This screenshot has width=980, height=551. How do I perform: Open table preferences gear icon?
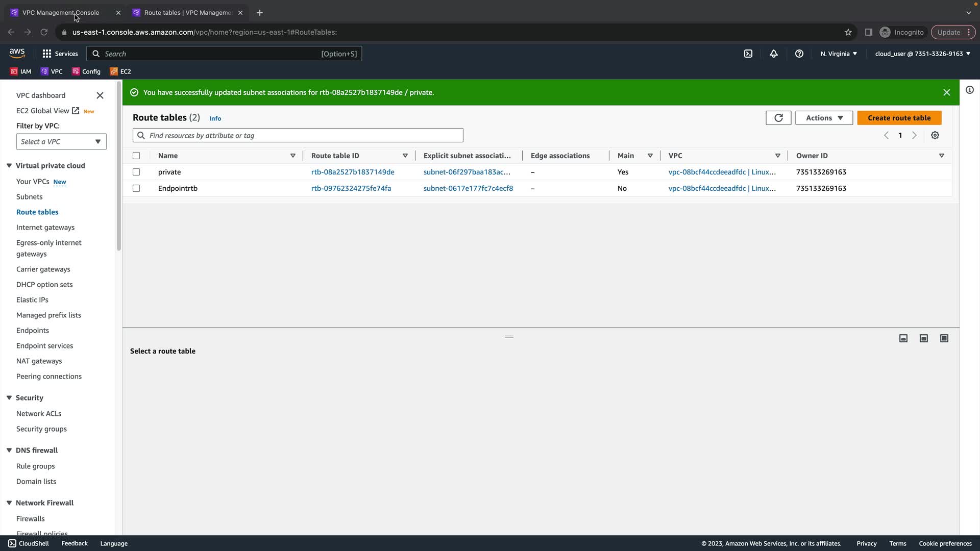pos(935,135)
